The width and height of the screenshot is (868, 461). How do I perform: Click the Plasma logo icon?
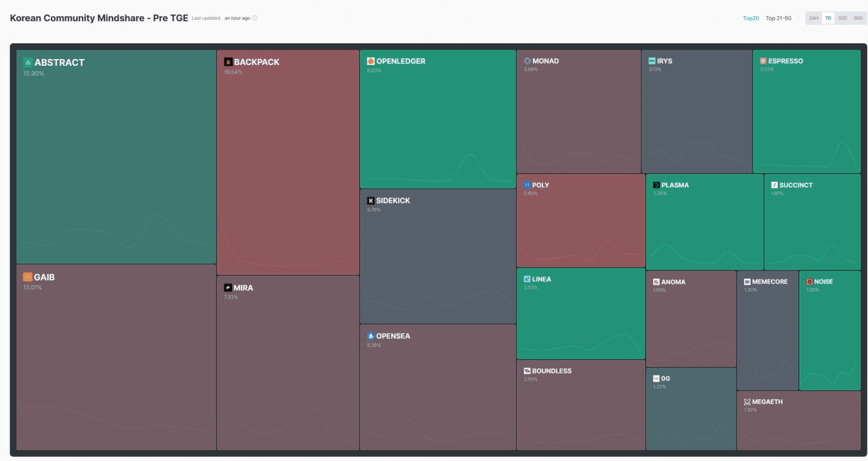(656, 185)
